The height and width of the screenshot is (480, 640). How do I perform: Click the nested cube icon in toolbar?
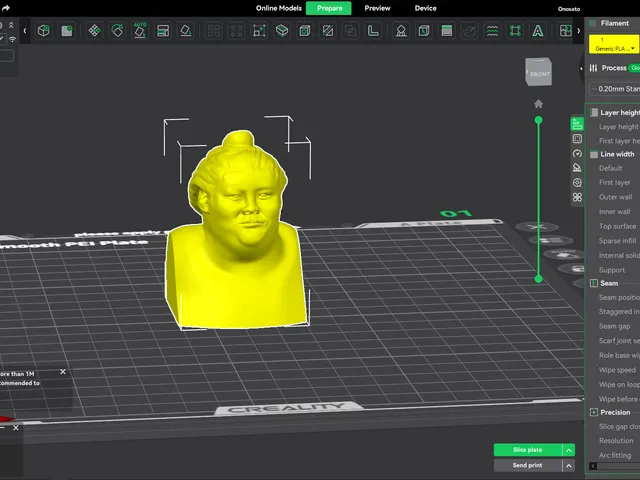tap(305, 31)
